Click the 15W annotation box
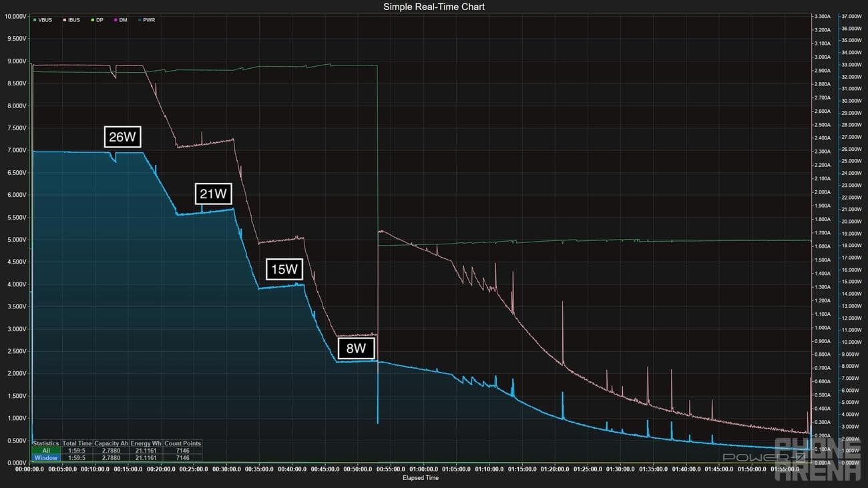Screen dimensions: 868x488 [x=284, y=270]
